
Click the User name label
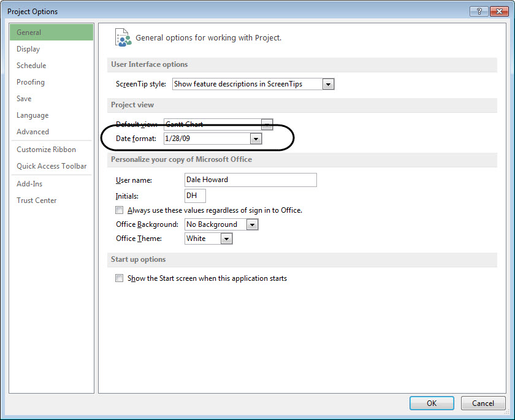134,180
